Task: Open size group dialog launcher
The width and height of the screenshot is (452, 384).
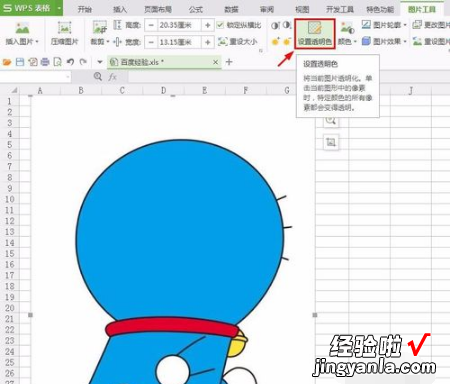Action: (261, 50)
